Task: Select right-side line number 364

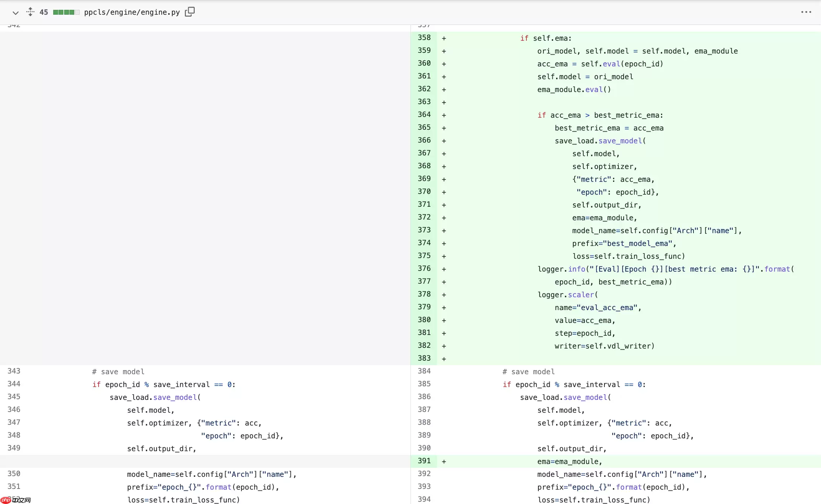Action: [424, 115]
